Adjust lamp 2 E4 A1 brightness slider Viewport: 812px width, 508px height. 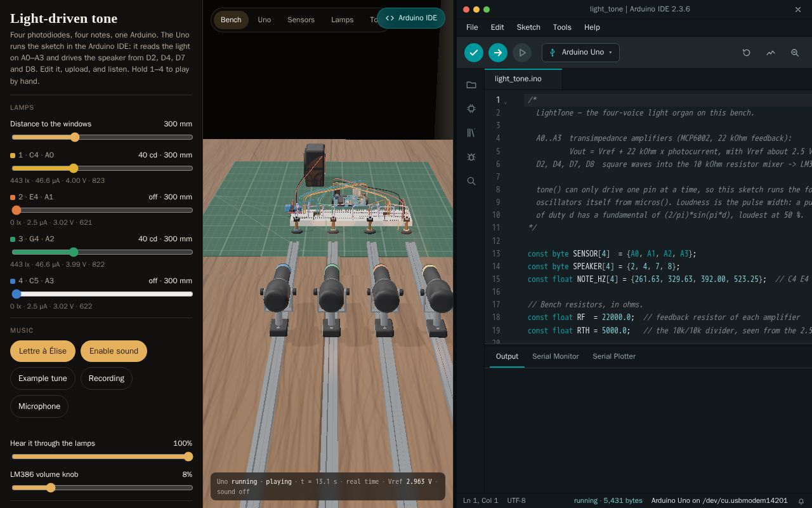101,210
